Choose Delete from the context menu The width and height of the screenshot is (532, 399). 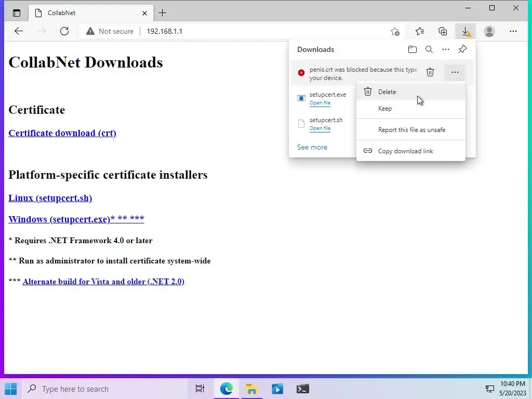point(411,91)
